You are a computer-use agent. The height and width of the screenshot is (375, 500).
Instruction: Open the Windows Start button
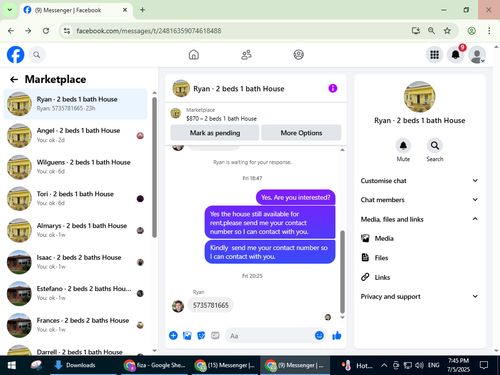coord(11,365)
